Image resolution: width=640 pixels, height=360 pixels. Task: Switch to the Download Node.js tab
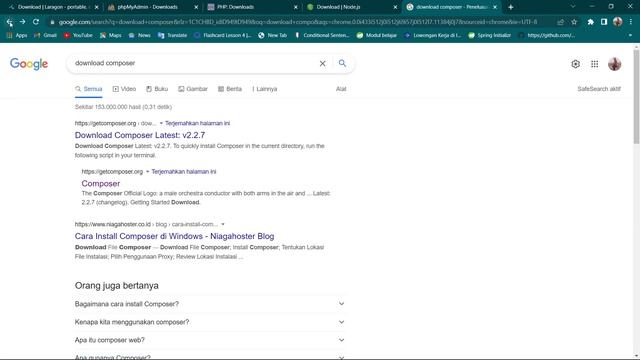(352, 7)
